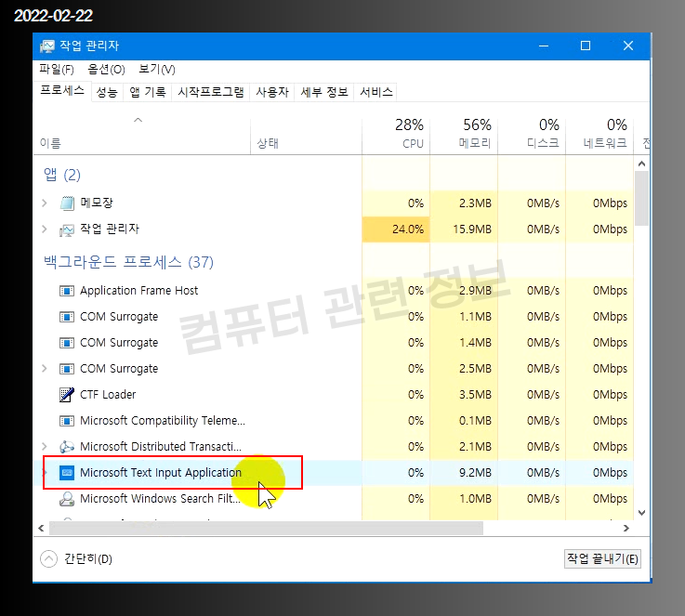Open the 옵션(O) menu
The width and height of the screenshot is (685, 616).
pos(106,69)
